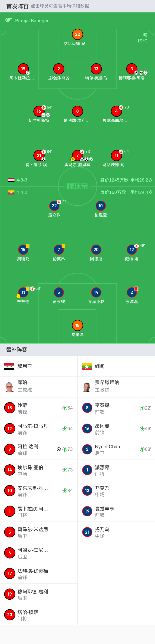Select Syria player number 3 circle
The height and width of the screenshot is (644, 155).
pos(132,69)
